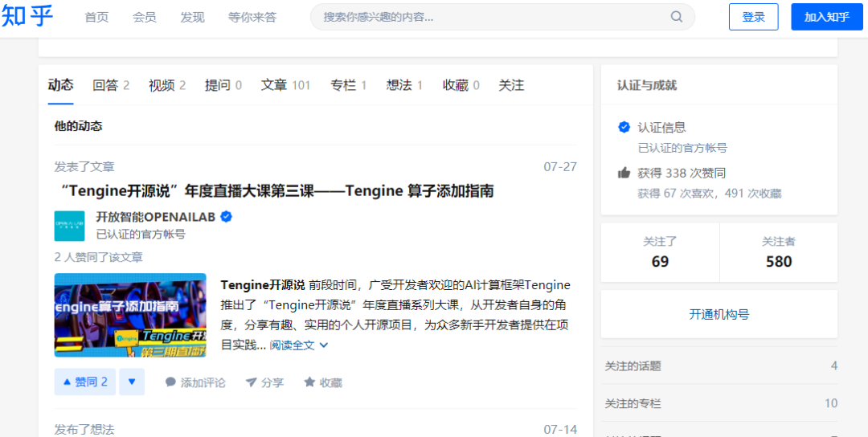Switch to the 想法 1 tab

404,85
